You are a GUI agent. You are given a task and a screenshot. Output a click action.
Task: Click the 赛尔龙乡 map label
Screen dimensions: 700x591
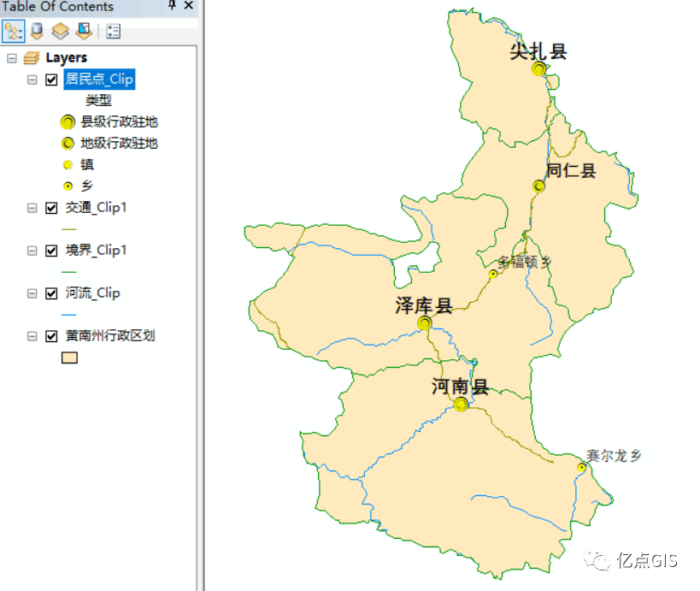(615, 456)
